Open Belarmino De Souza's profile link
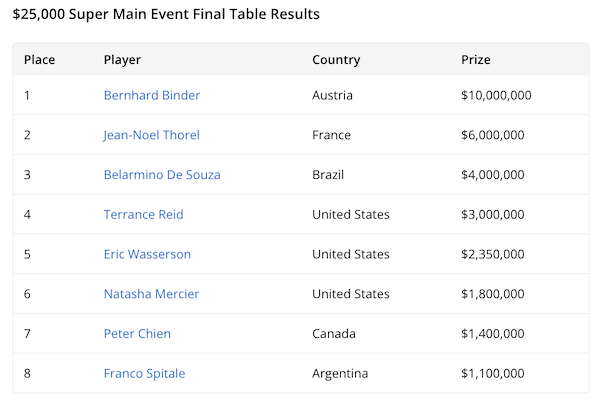 click(x=162, y=175)
